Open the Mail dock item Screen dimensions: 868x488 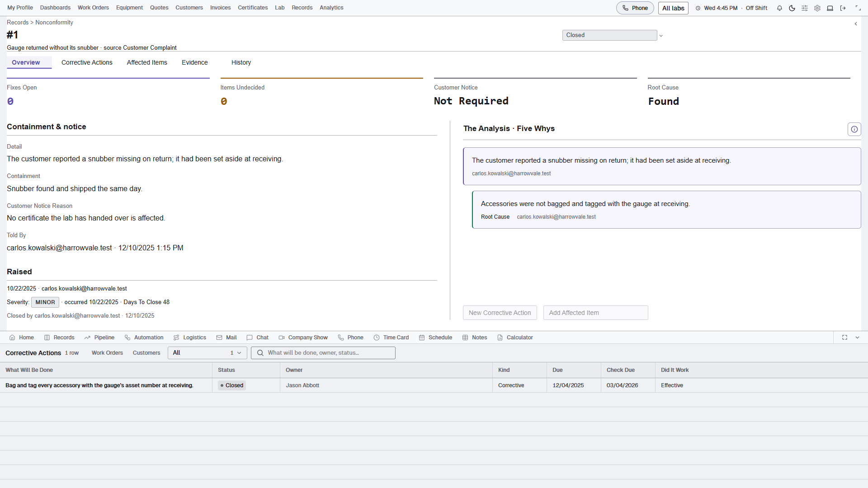click(226, 338)
